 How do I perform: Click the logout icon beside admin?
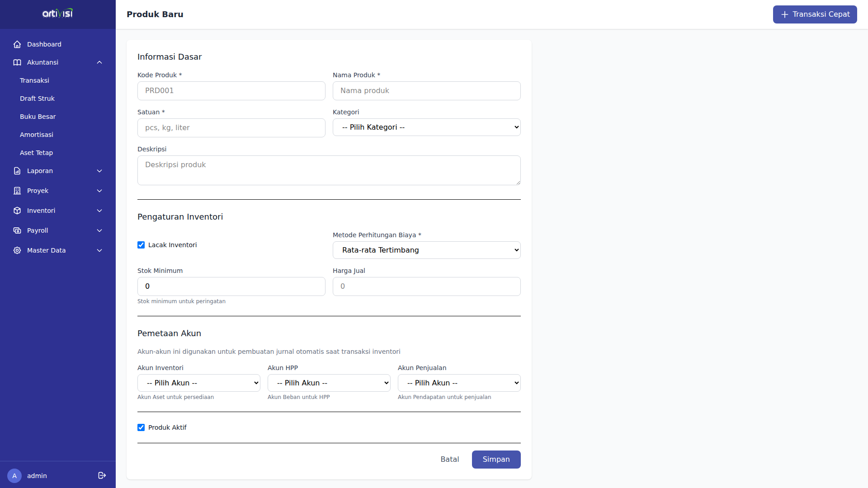pyautogui.click(x=102, y=475)
